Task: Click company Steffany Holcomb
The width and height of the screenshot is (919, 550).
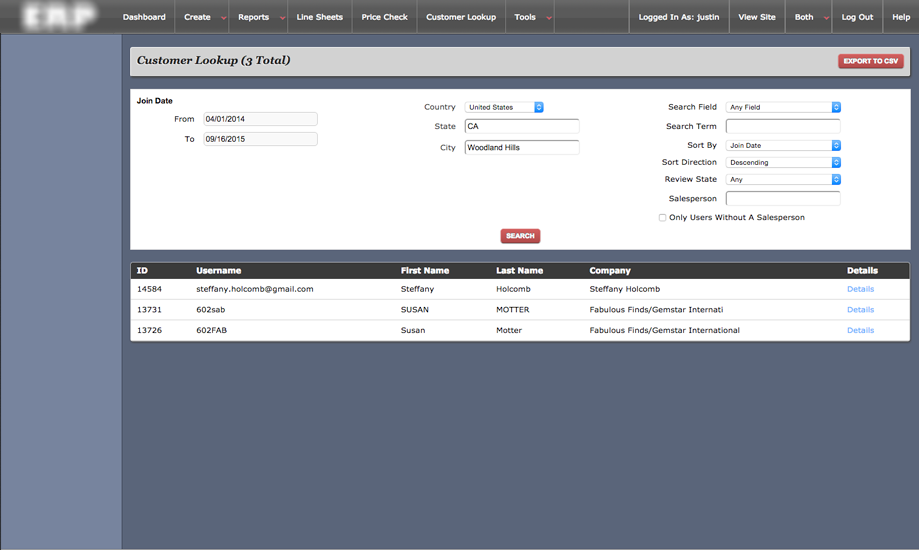Action: point(625,289)
